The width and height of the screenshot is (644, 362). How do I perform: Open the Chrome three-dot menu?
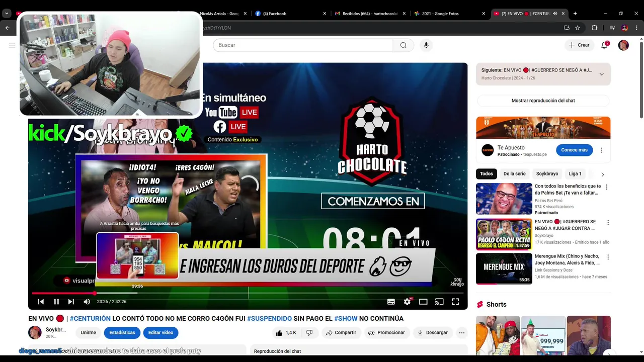tap(636, 28)
